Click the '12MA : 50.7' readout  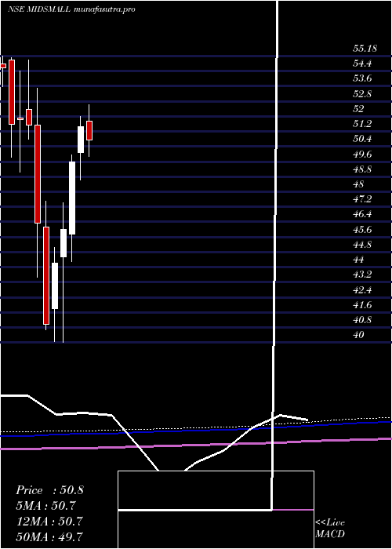pos(49,521)
